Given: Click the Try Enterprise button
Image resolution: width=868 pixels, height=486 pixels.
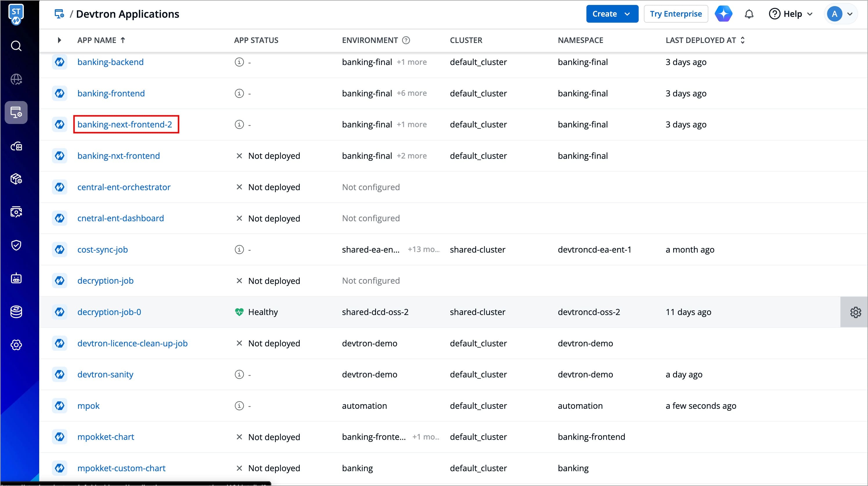Looking at the screenshot, I should pyautogui.click(x=676, y=14).
